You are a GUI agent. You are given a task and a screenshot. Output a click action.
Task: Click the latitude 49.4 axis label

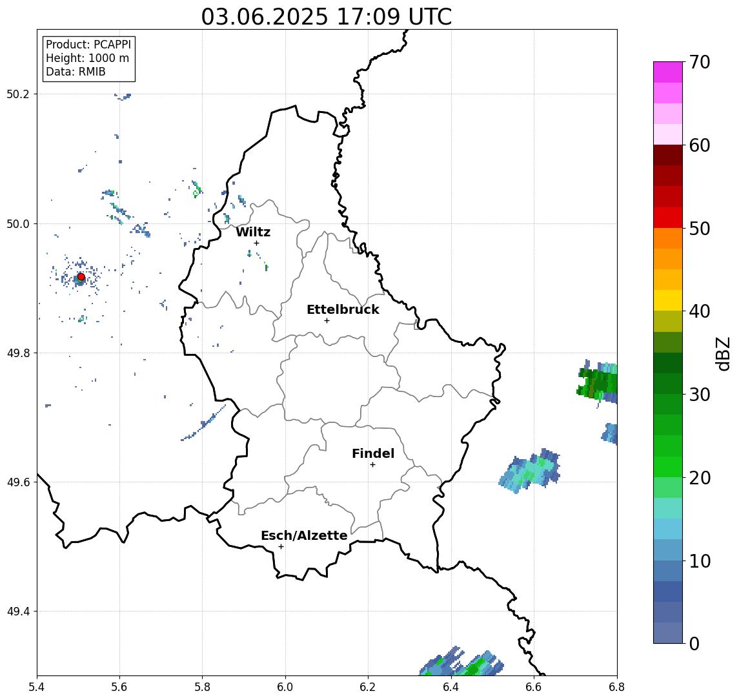(18, 612)
